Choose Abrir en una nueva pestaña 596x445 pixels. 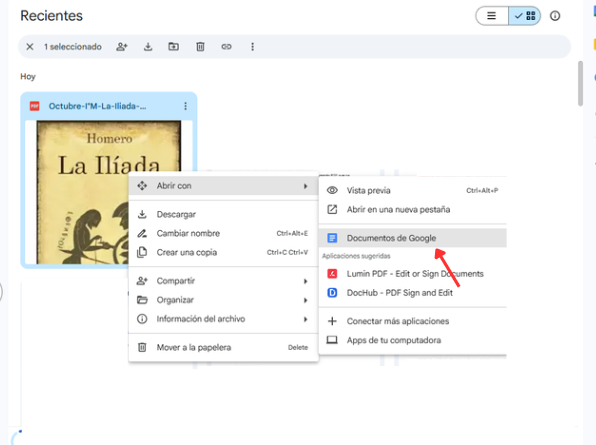click(413, 209)
